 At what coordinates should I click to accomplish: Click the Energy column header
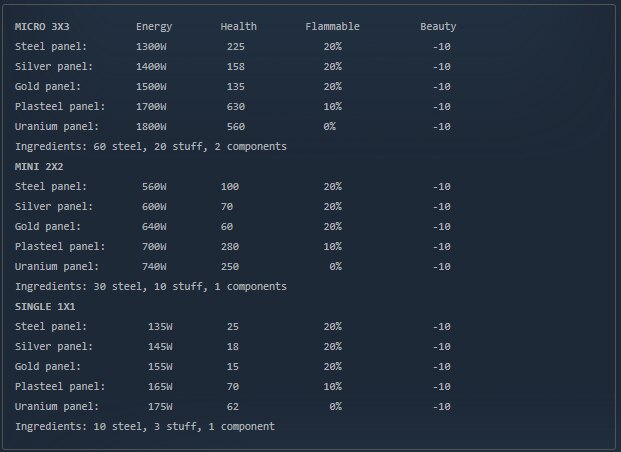154,27
